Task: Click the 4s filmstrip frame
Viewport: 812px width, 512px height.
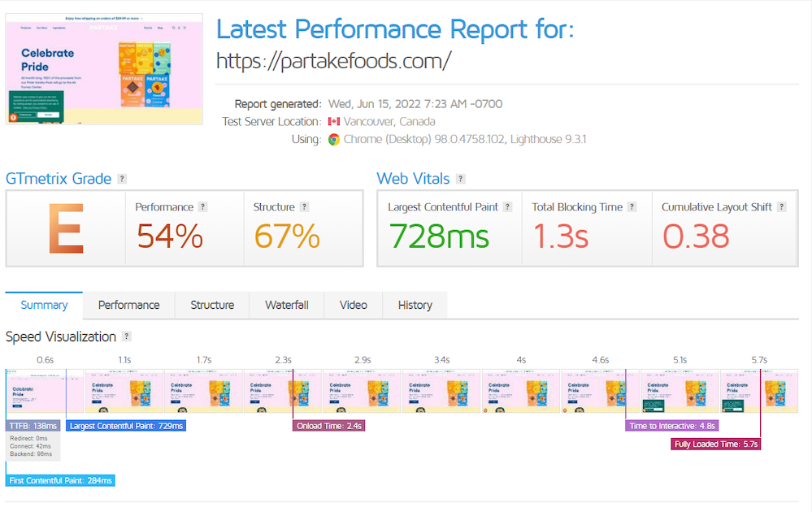Action: (521, 391)
